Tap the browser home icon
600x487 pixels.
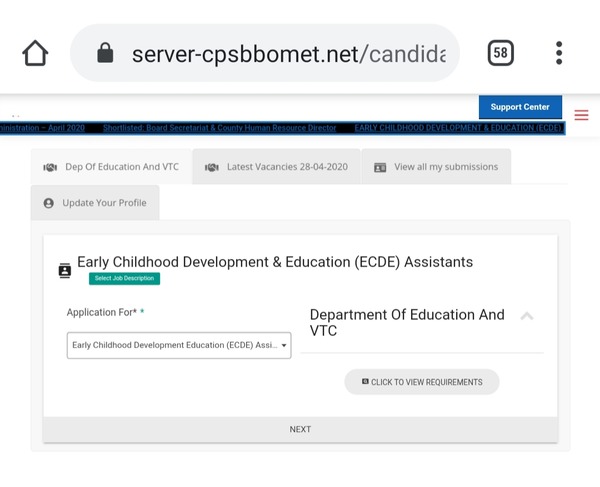(35, 53)
